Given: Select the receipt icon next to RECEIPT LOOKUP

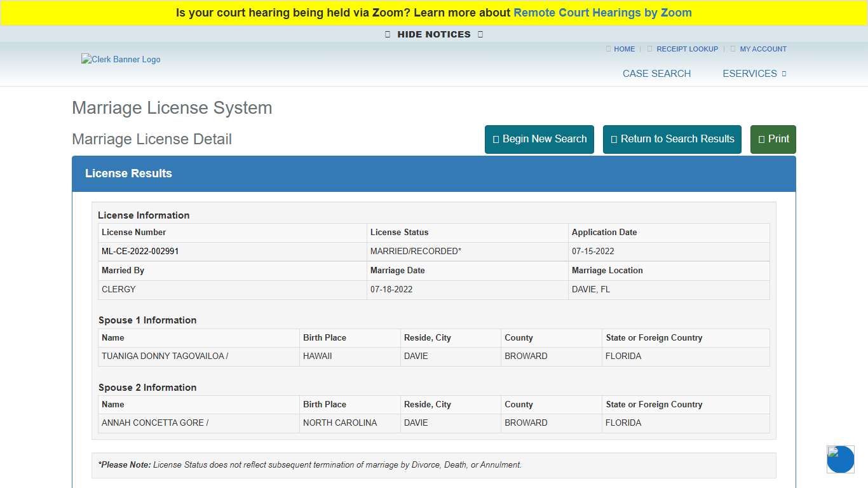Looking at the screenshot, I should [x=649, y=49].
